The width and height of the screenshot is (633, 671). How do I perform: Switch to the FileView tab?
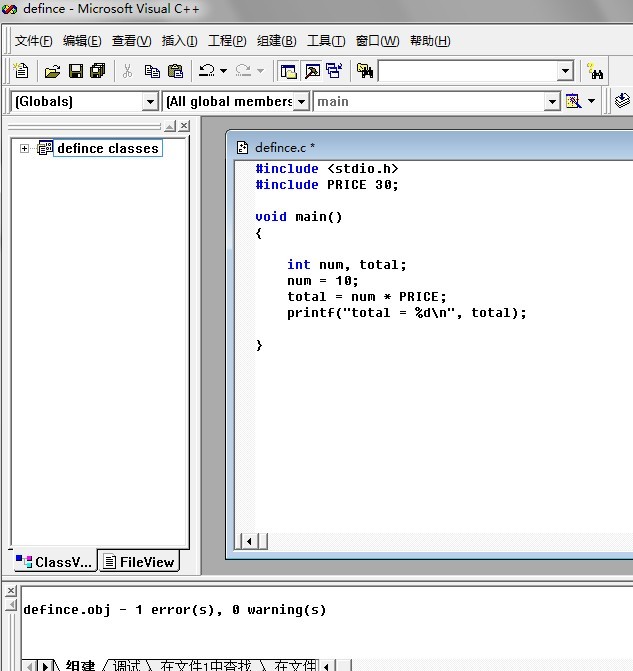point(140,561)
